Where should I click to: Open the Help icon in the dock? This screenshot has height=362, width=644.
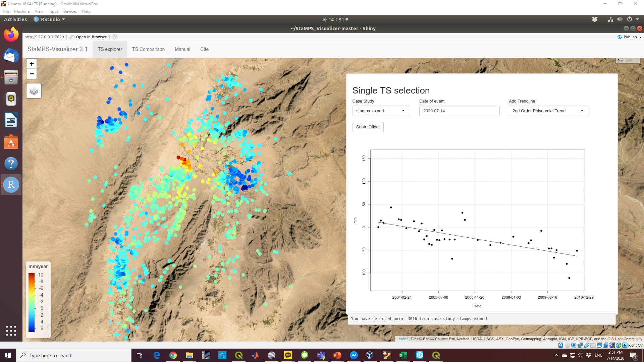[11, 164]
